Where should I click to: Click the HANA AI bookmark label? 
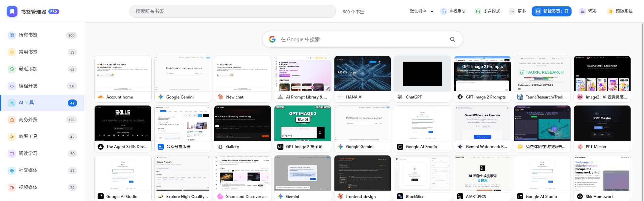click(354, 97)
